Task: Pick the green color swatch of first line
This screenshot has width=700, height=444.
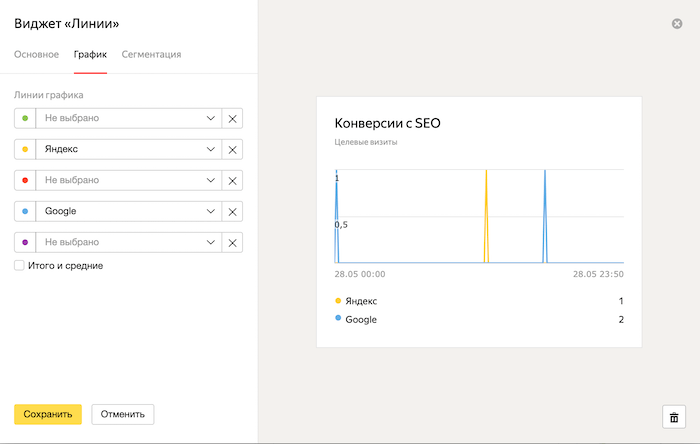Action: click(x=25, y=118)
